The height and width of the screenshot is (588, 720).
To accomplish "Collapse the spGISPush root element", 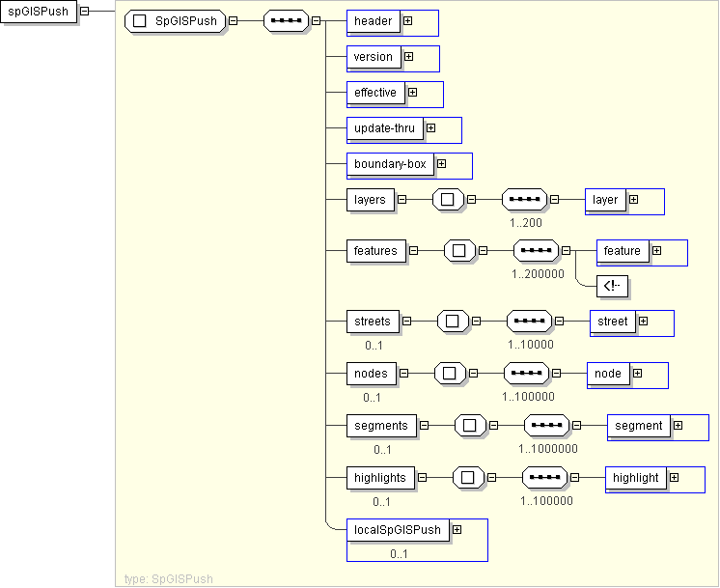I will (x=85, y=12).
